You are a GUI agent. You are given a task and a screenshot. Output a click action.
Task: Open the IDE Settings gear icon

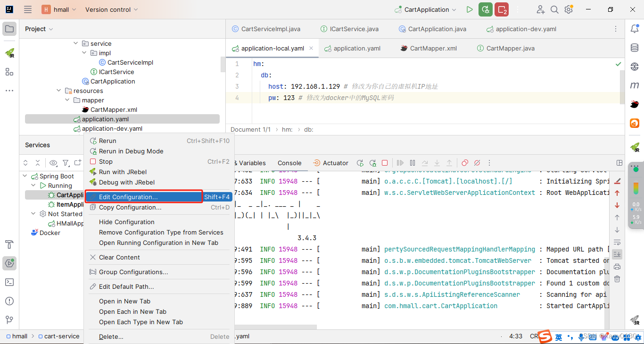click(569, 9)
